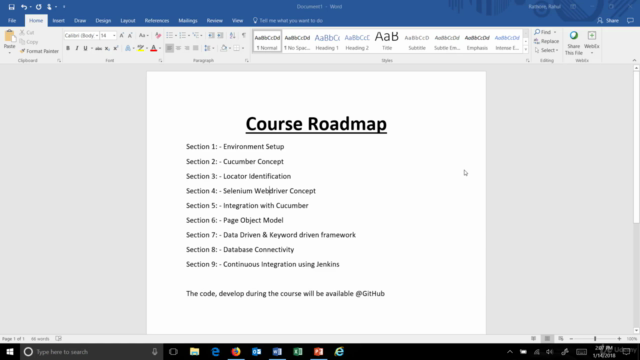Align text to the left

tap(169, 49)
